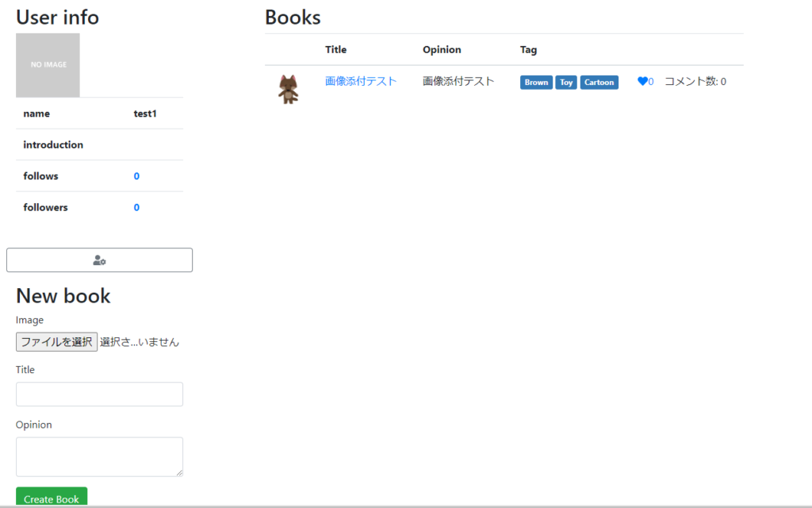The image size is (812, 508).
Task: Click the user settings edit icon button
Action: [99, 260]
